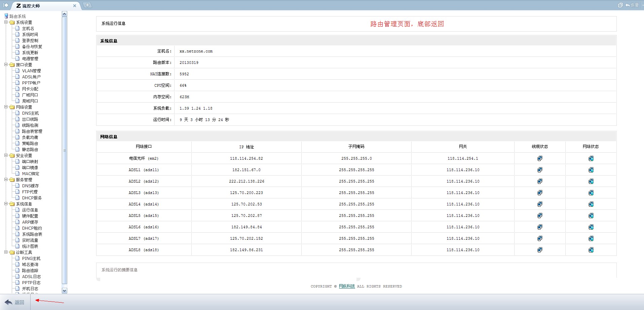Click the 返回 button at bottom
The width and height of the screenshot is (644, 310).
(14, 302)
